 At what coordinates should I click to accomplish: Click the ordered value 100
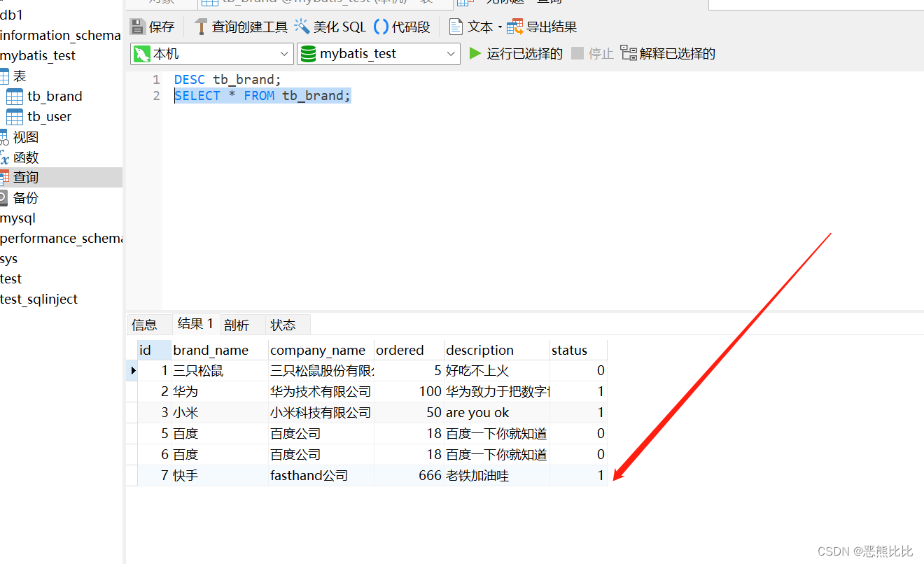(409, 391)
